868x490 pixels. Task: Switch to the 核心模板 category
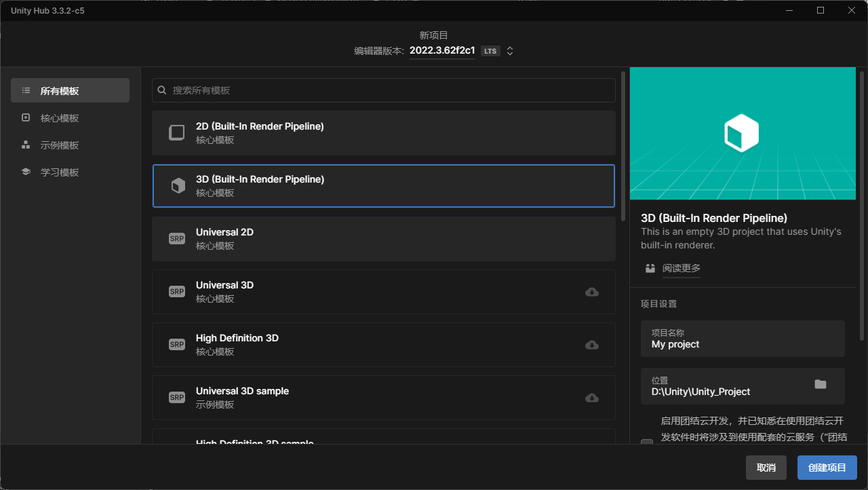click(x=70, y=117)
